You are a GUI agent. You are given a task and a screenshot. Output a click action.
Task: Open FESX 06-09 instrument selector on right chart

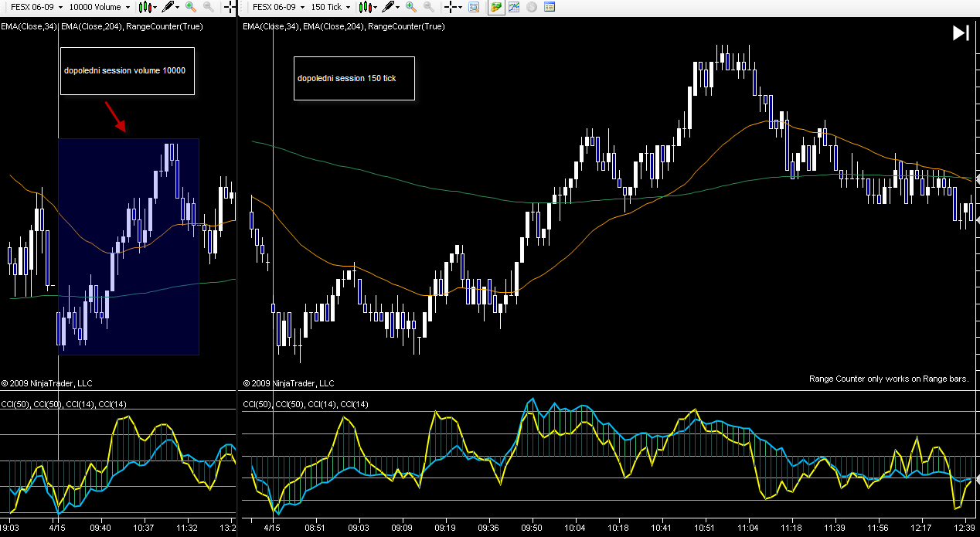coord(276,7)
